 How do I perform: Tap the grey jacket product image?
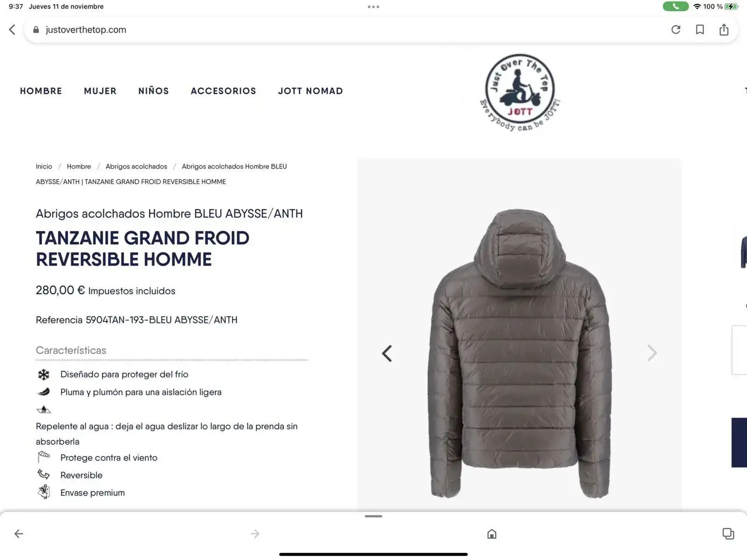click(x=520, y=353)
